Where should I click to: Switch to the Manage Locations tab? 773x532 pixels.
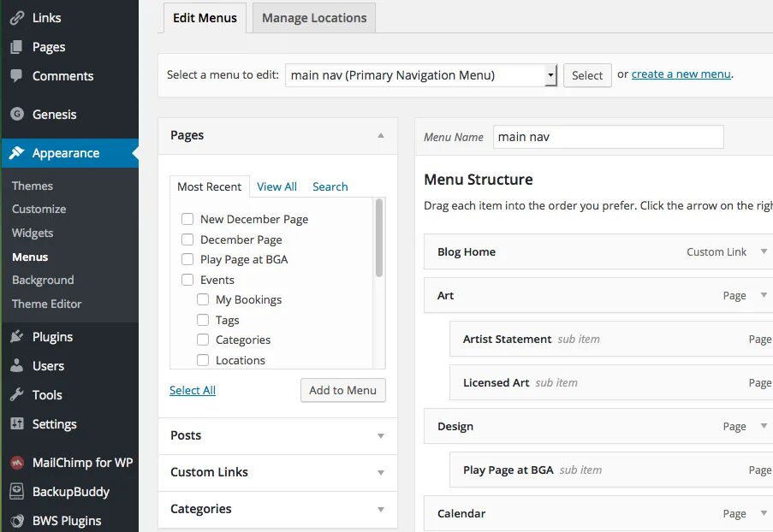[x=314, y=18]
